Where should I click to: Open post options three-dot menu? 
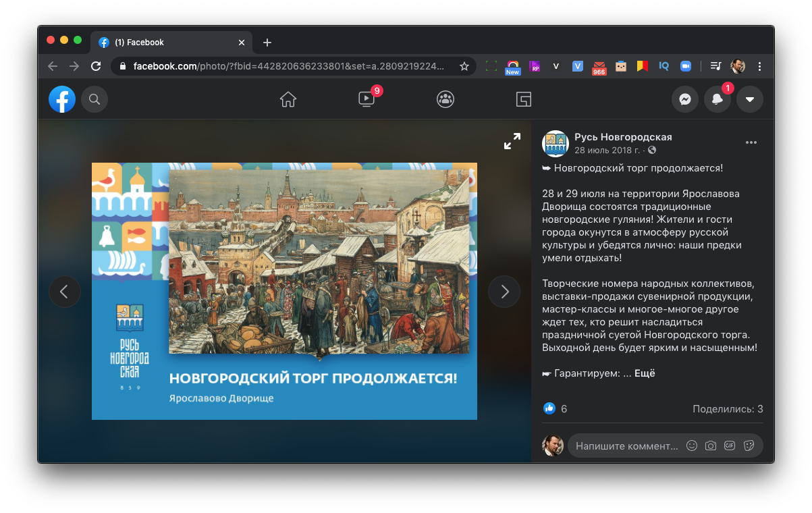[751, 142]
